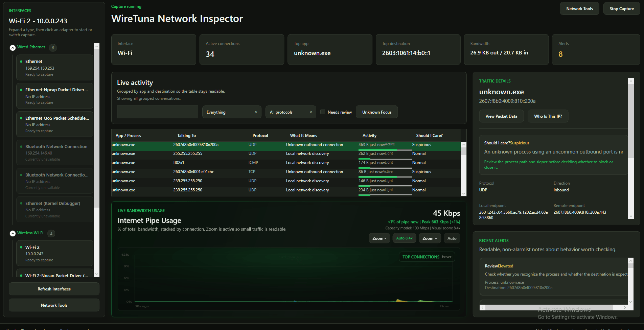Image resolution: width=644 pixels, height=330 pixels.
Task: Open the Everything filter dropdown
Action: click(x=232, y=112)
